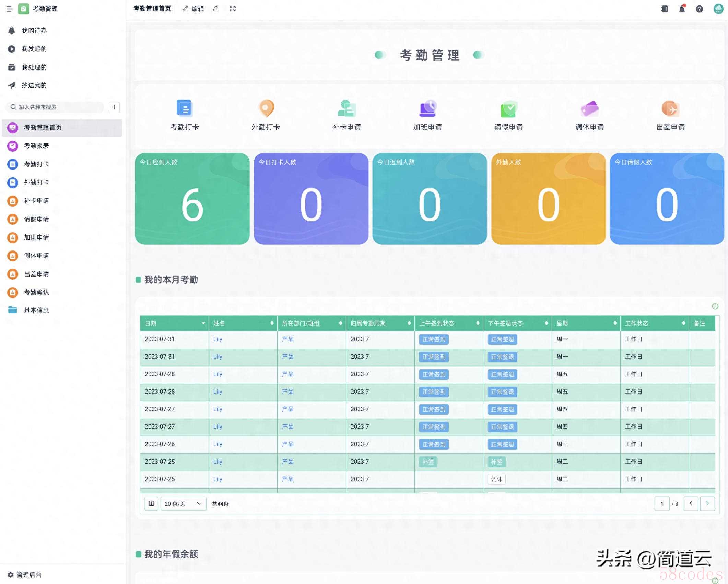
Task: Click the 备注 column header
Action: 702,323
